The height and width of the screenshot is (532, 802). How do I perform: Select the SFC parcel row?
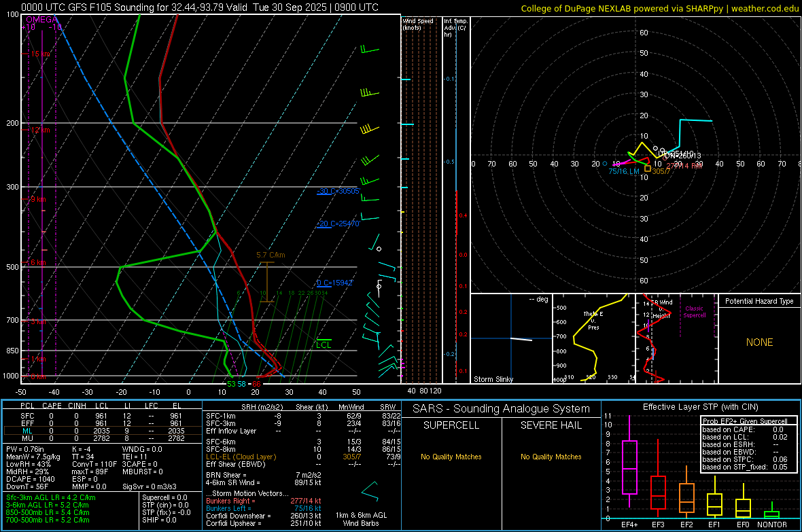102,416
